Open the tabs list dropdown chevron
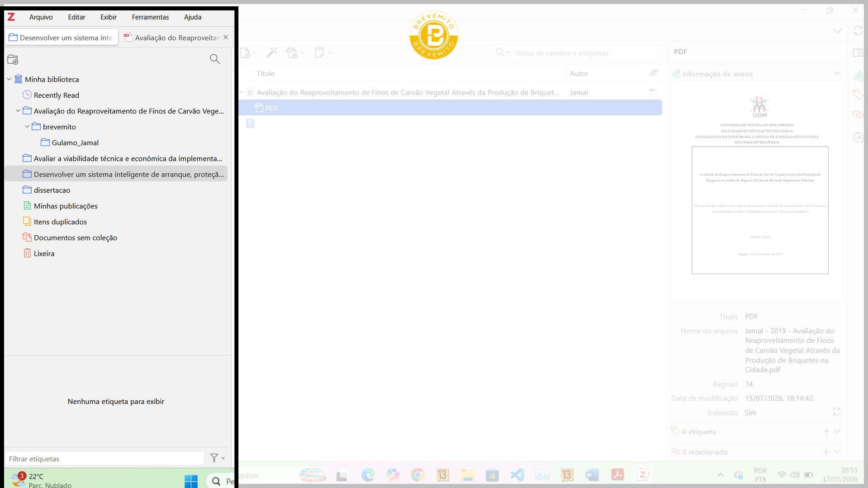Screen dimensions: 868x488 (x=837, y=31)
